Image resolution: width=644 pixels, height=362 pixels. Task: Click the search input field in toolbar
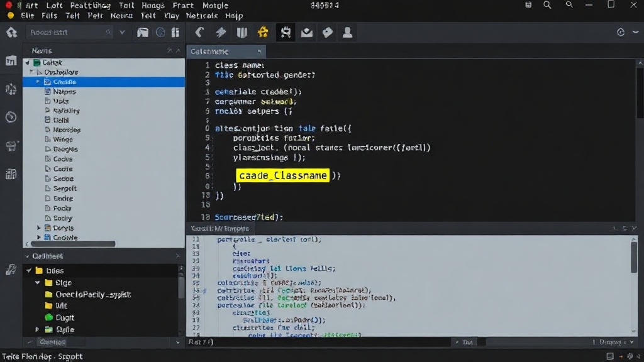[x=69, y=33]
